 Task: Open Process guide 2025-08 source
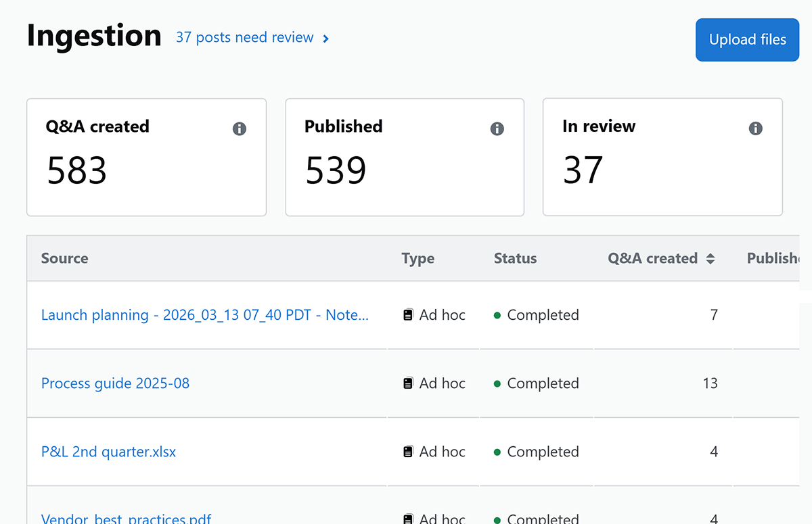[115, 383]
